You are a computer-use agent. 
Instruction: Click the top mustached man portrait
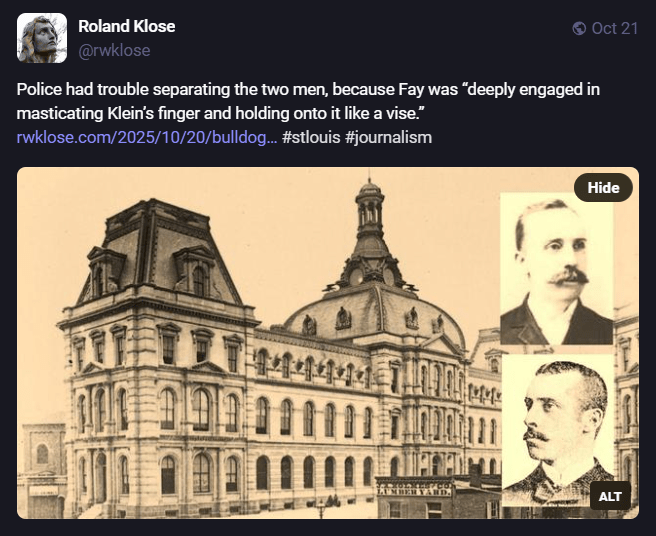(x=556, y=269)
